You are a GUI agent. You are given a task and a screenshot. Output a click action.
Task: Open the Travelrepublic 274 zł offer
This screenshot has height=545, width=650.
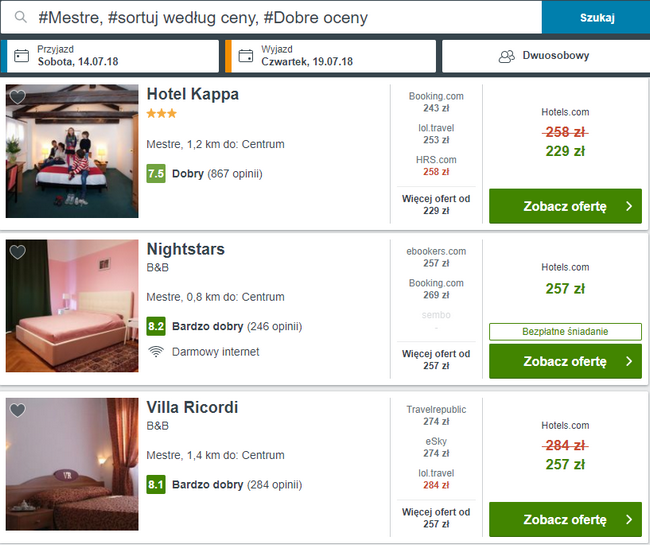tap(436, 416)
